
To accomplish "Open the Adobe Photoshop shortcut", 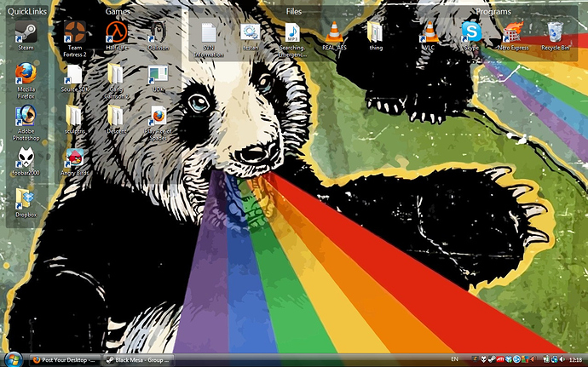I will point(26,118).
